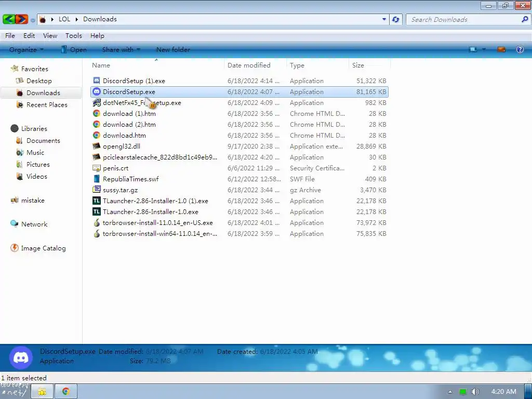Open the Tools menu
The image size is (532, 399).
pos(74,36)
